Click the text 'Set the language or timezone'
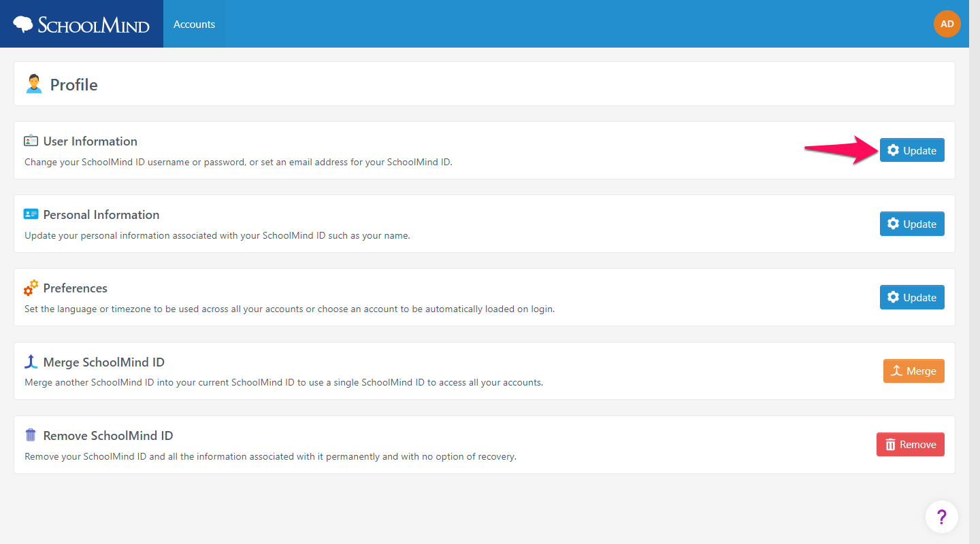Viewport: 980px width, 544px height. (x=89, y=309)
